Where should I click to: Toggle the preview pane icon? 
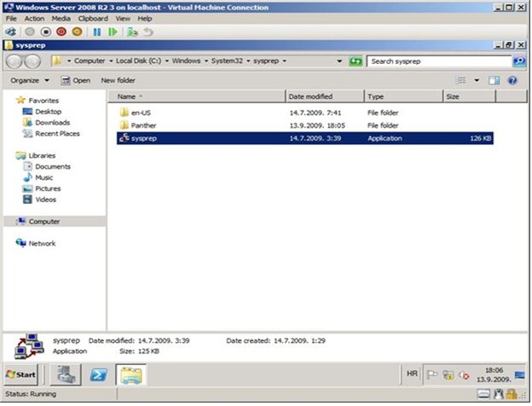494,80
